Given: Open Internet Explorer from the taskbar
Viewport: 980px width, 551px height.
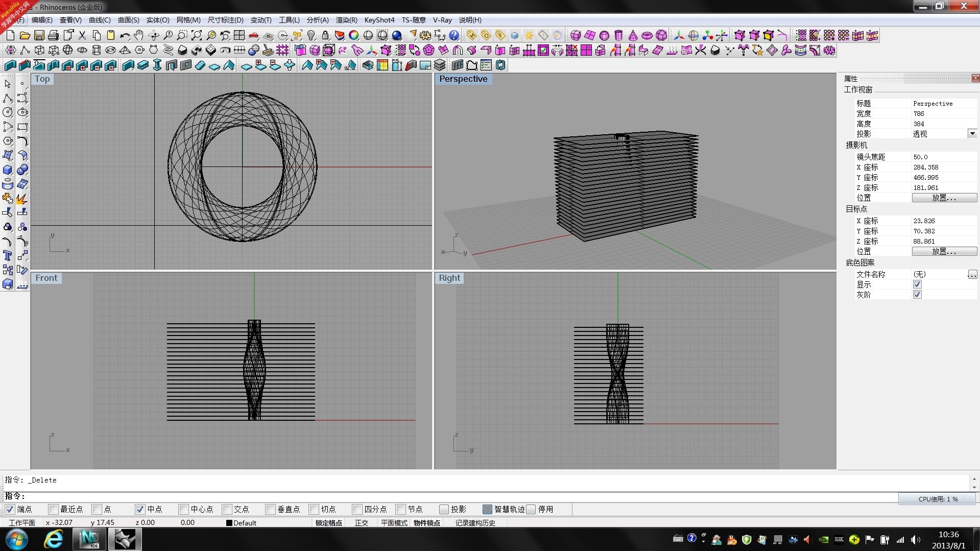Looking at the screenshot, I should tap(53, 539).
